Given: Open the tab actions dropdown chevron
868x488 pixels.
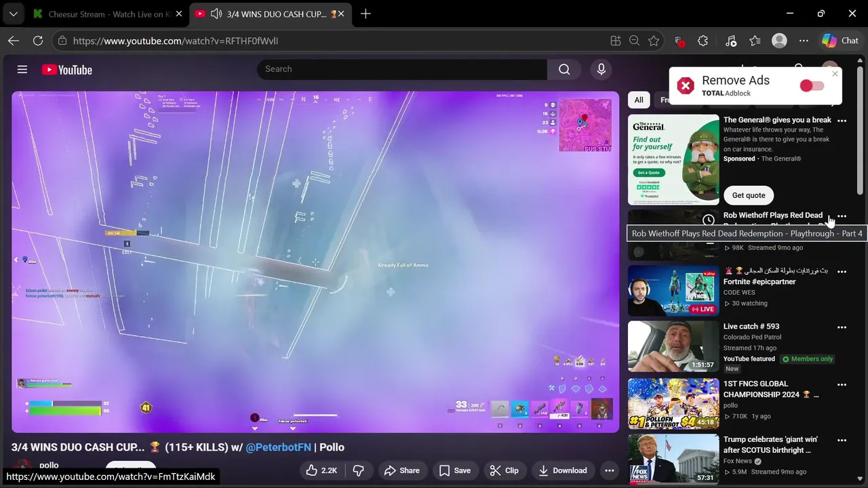Looking at the screenshot, I should coord(14,14).
